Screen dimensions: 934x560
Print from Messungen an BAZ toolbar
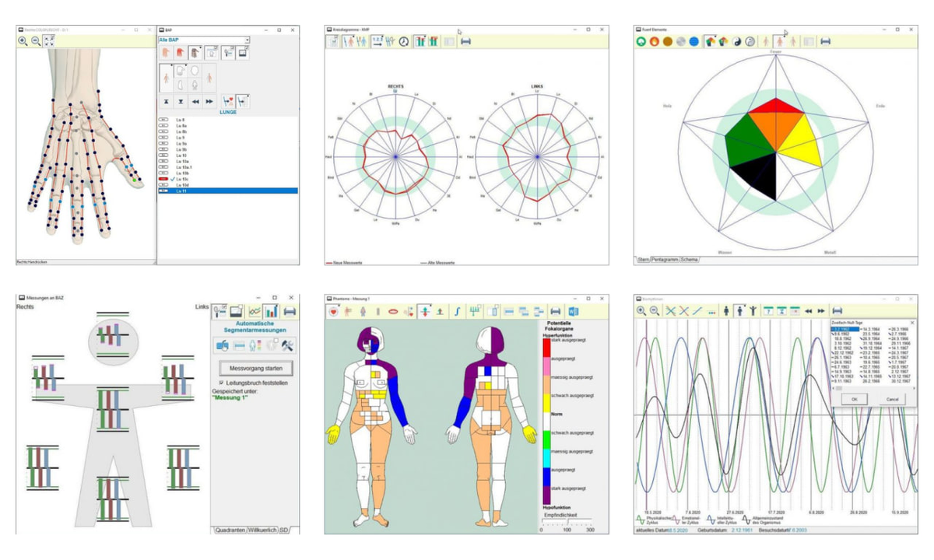(290, 312)
